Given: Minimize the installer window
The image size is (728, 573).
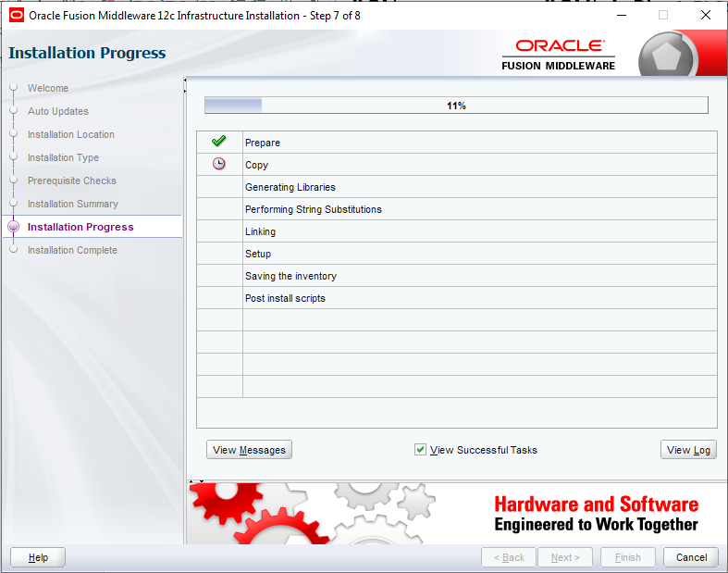Looking at the screenshot, I should pyautogui.click(x=622, y=16).
